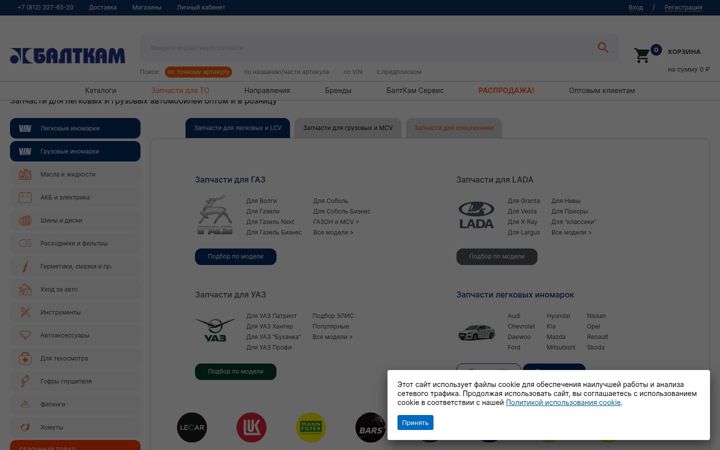The image size is (720, 450).
Task: Select search с предпоиском option
Action: click(399, 72)
